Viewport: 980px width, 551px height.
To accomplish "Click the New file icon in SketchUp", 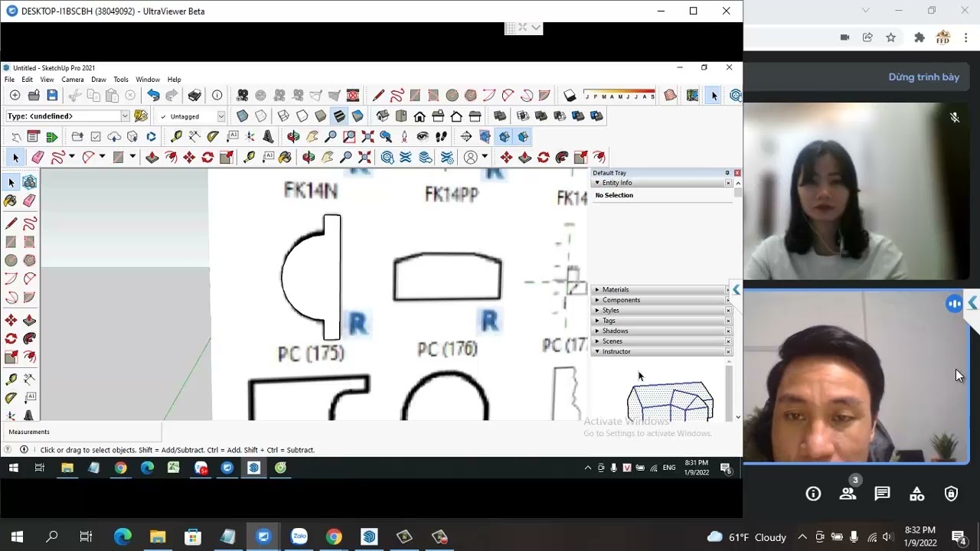I will point(15,96).
